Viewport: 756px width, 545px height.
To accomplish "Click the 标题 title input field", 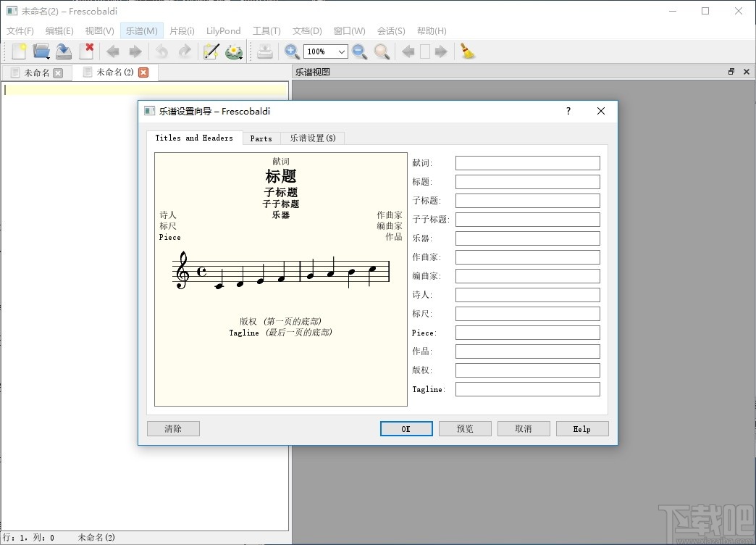I will 527,182.
